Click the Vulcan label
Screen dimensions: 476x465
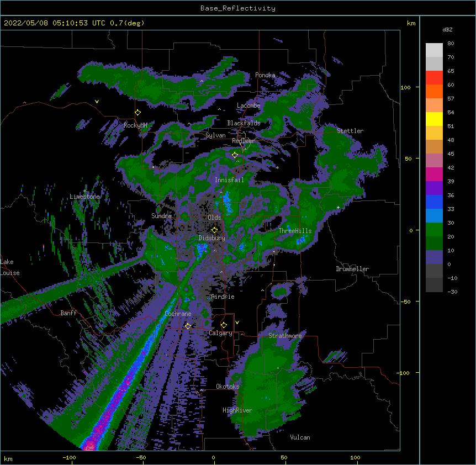point(300,437)
